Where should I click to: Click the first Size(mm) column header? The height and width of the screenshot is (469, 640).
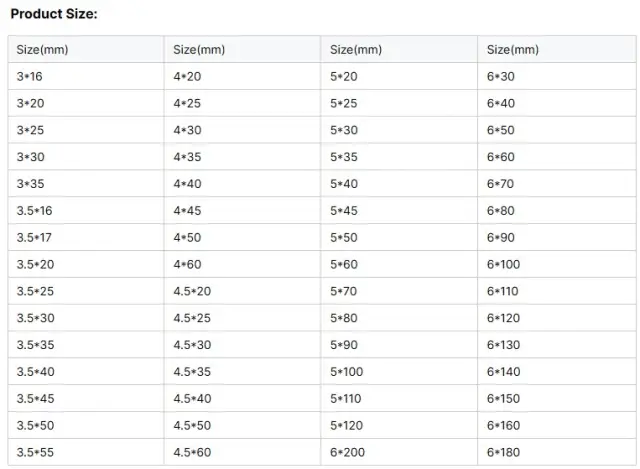[x=86, y=49]
